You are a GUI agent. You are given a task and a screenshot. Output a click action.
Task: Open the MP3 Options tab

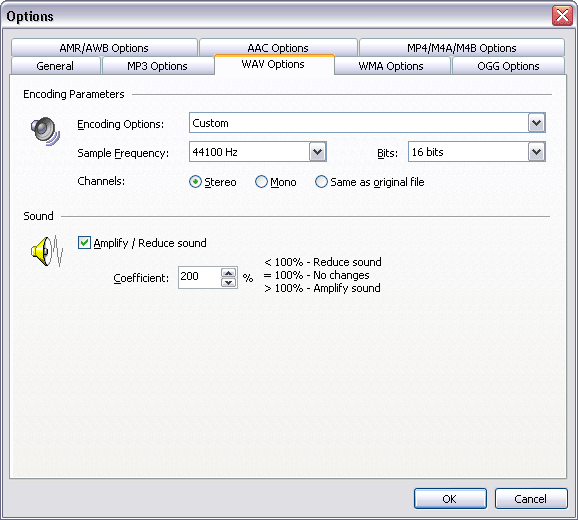(x=157, y=66)
